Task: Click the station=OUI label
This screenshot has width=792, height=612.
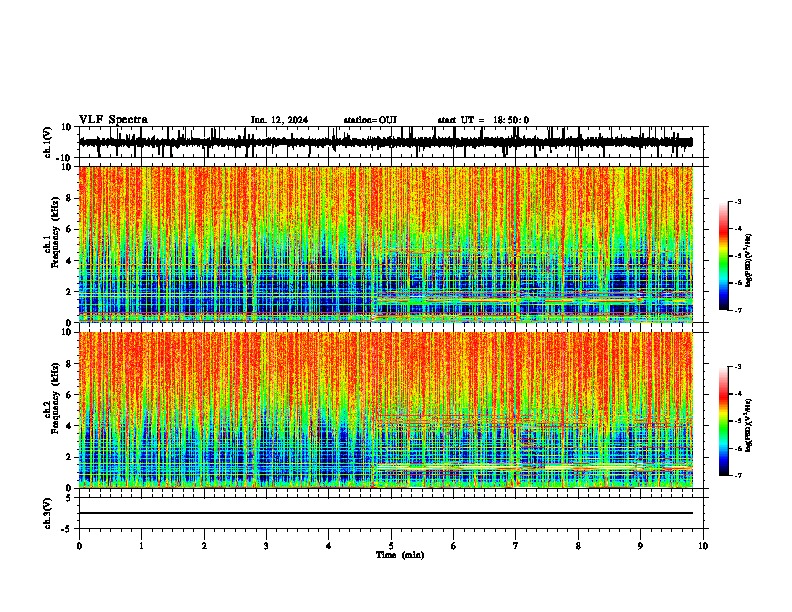Action: point(370,120)
